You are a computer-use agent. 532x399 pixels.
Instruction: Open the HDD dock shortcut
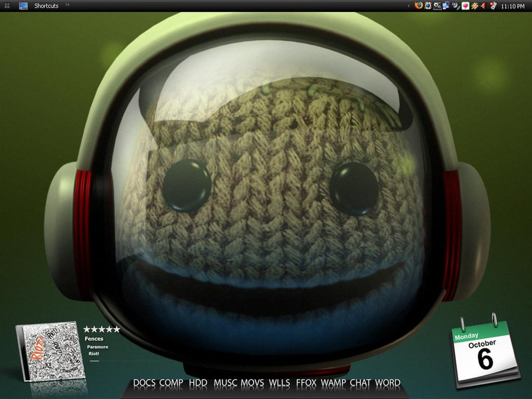point(198,383)
